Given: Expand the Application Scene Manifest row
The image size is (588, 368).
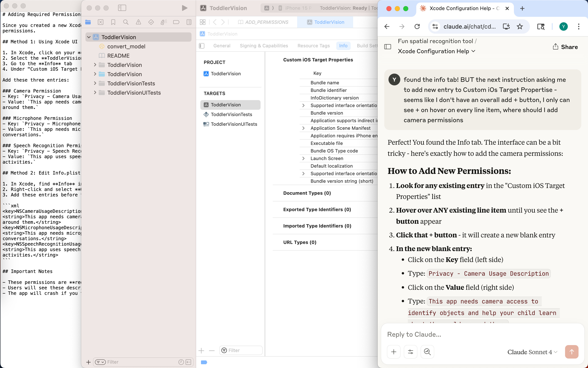Looking at the screenshot, I should [x=303, y=128].
